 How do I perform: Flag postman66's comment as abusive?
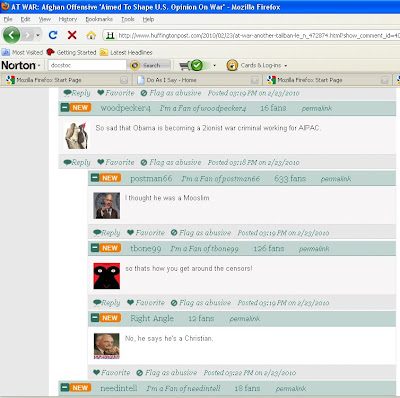click(x=201, y=233)
